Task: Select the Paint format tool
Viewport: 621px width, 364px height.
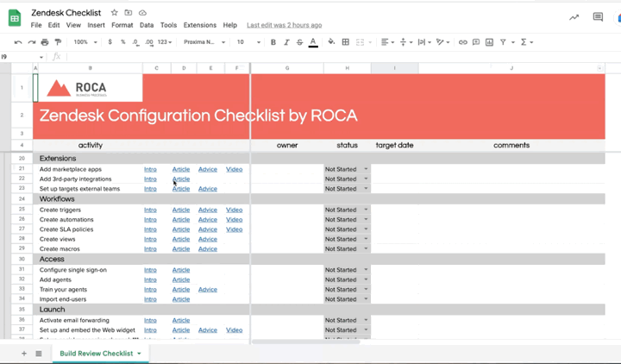Action: [58, 42]
